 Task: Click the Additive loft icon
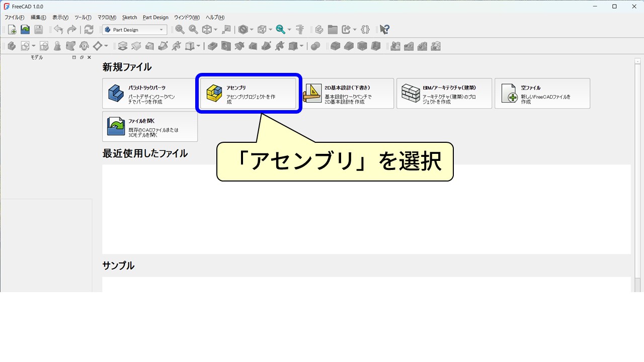click(149, 46)
